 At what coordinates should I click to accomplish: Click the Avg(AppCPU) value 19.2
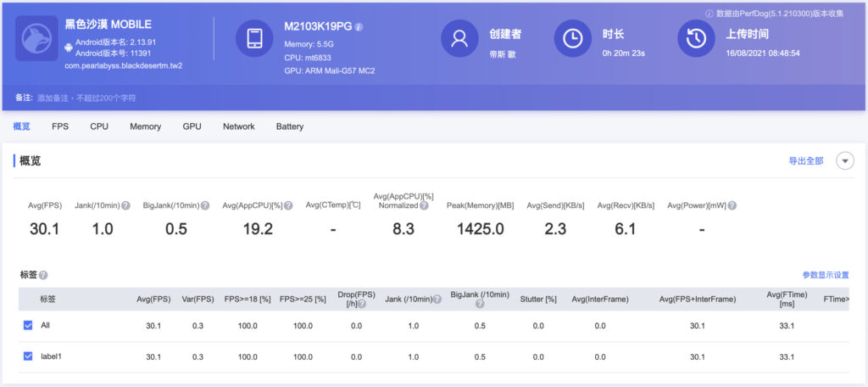click(x=258, y=229)
